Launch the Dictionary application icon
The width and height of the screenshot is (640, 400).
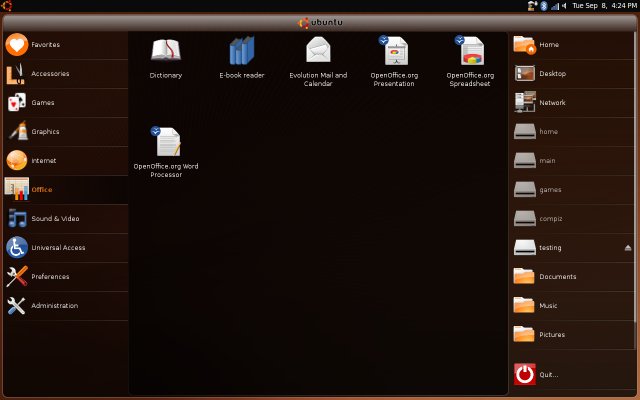pos(166,50)
